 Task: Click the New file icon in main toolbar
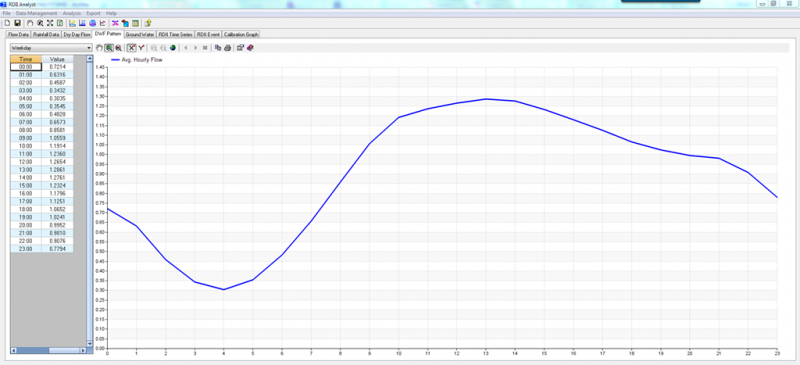(7, 23)
